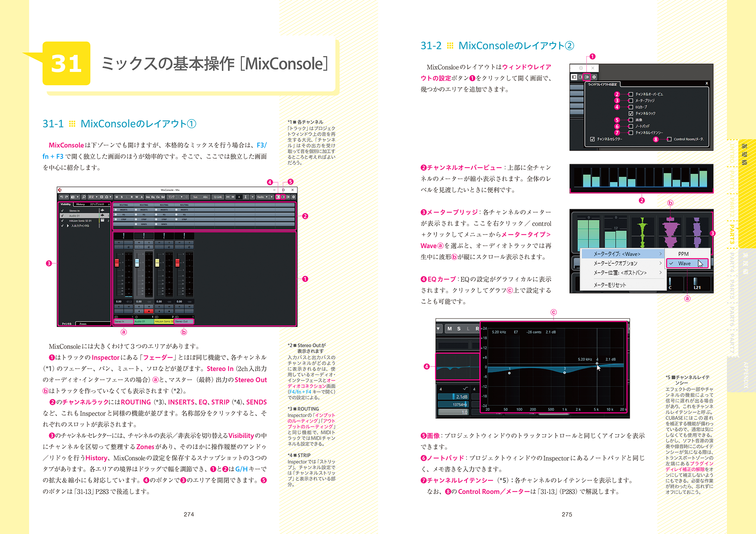Open window layout setup icon in MixConsole toolbar
Screen dimensions: 756x534
[288, 197]
